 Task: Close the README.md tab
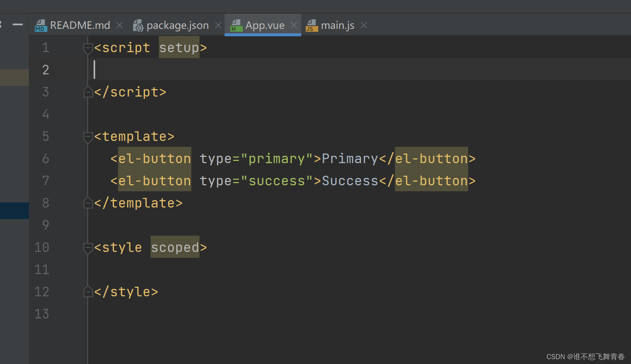(x=120, y=25)
